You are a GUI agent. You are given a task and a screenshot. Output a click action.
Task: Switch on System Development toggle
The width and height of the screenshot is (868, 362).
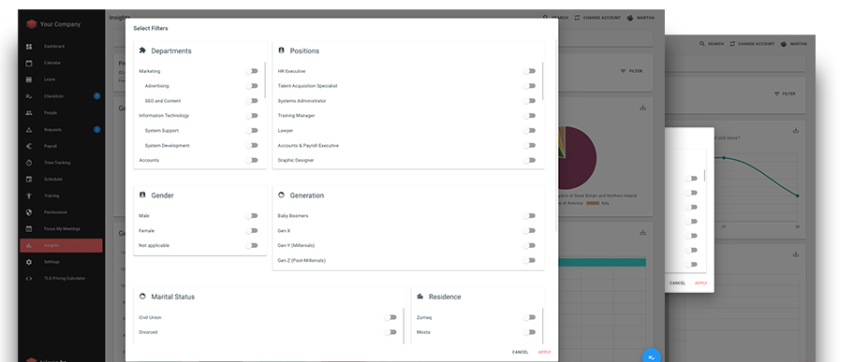253,145
